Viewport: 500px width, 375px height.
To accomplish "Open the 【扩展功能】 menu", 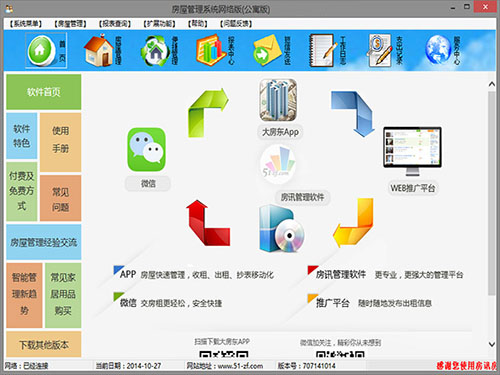I will tap(159, 23).
